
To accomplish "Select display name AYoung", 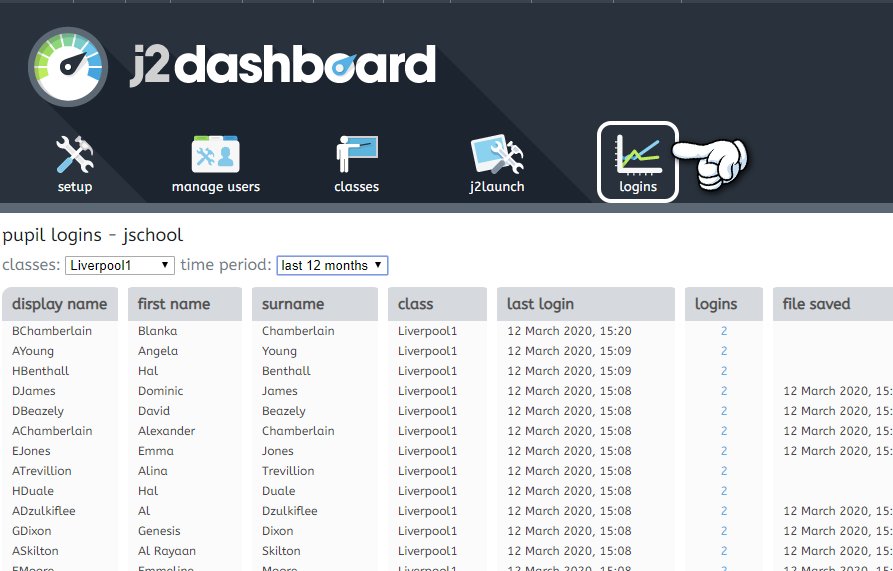I will coord(33,351).
